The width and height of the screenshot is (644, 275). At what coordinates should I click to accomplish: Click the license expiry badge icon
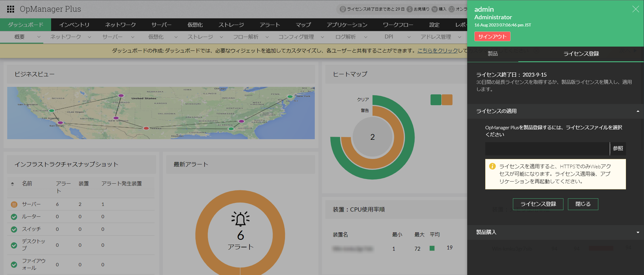(x=342, y=9)
